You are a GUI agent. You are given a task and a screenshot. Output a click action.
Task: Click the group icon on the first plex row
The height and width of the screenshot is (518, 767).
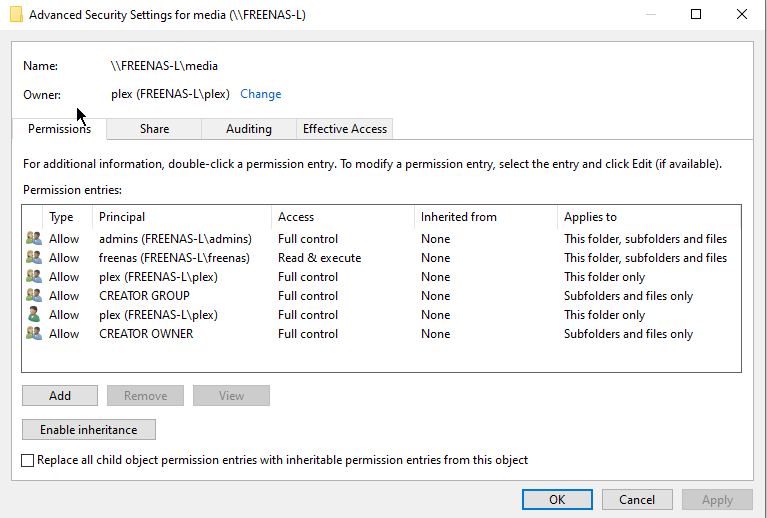pyautogui.click(x=34, y=277)
